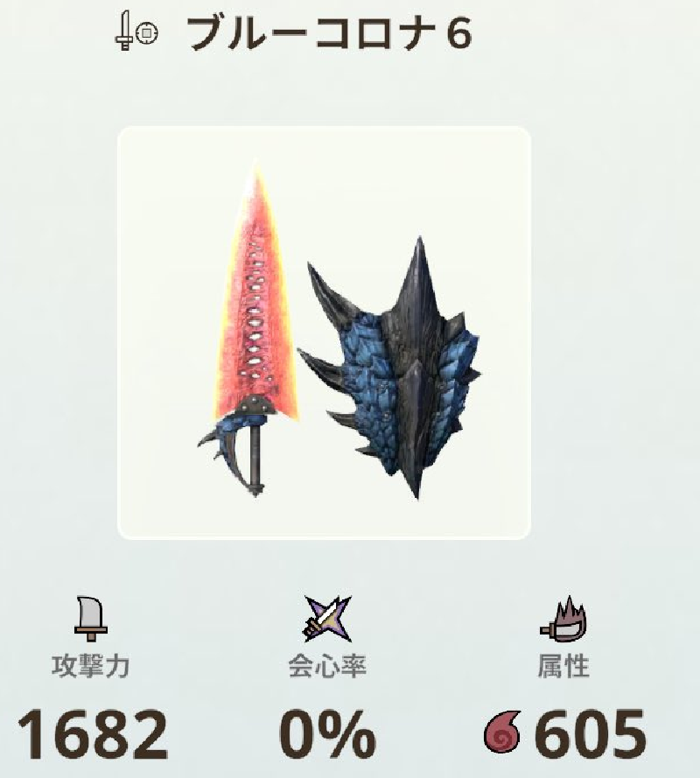Screen dimensions: 700x778
Task: Click the element value 605
Action: tap(591, 735)
